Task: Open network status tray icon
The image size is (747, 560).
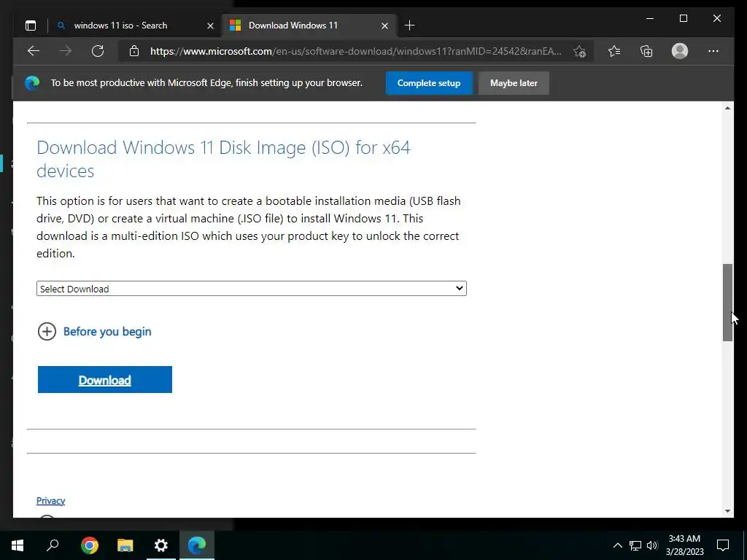Action: 635,545
